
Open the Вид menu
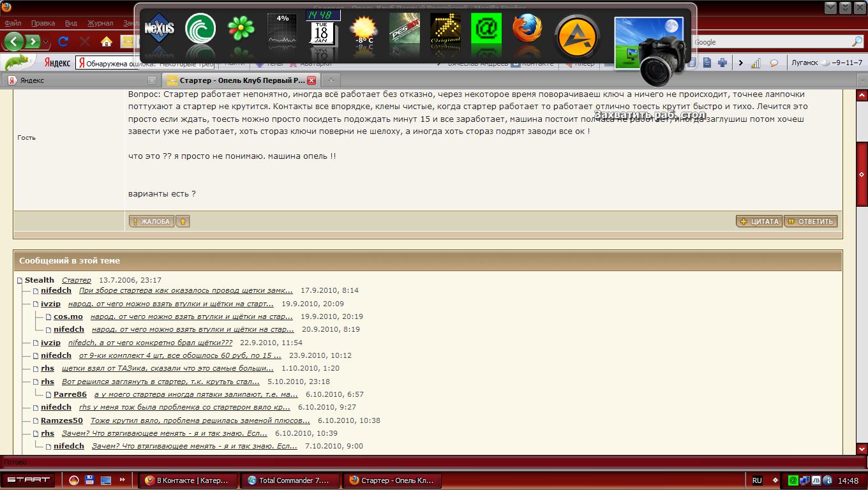click(71, 23)
